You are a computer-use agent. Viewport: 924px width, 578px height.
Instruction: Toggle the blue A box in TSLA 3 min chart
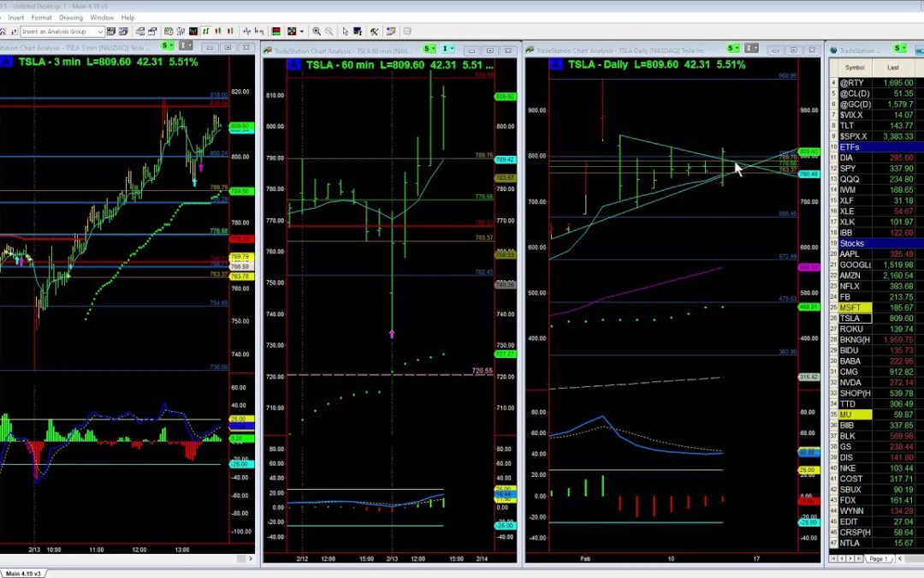pyautogui.click(x=5, y=62)
